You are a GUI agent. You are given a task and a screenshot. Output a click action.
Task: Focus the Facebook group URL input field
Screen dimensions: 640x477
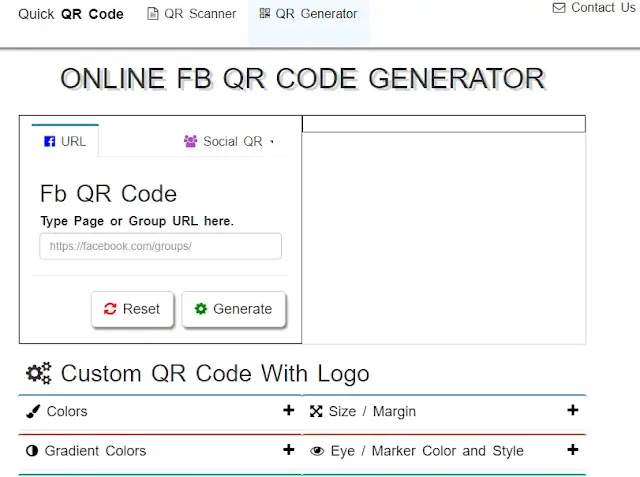(x=160, y=246)
